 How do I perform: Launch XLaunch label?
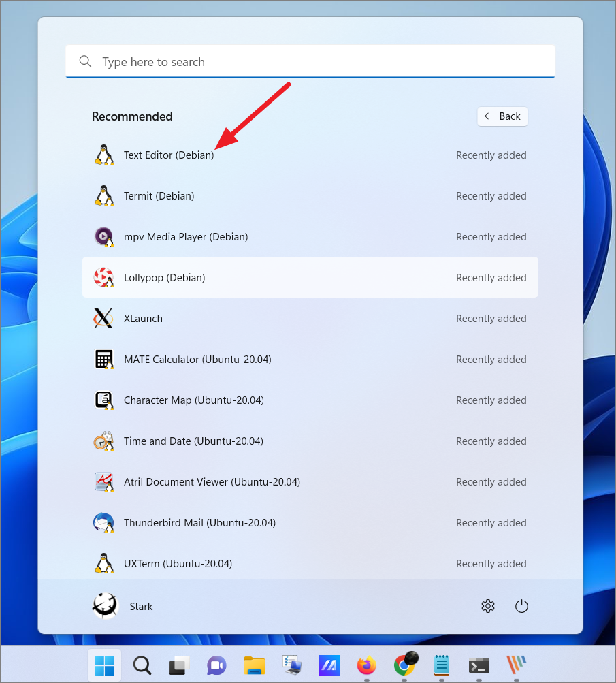143,319
